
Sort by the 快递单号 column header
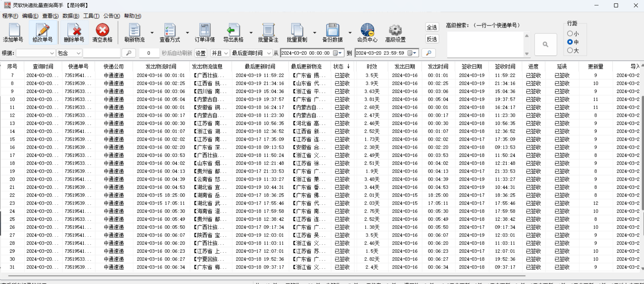78,67
